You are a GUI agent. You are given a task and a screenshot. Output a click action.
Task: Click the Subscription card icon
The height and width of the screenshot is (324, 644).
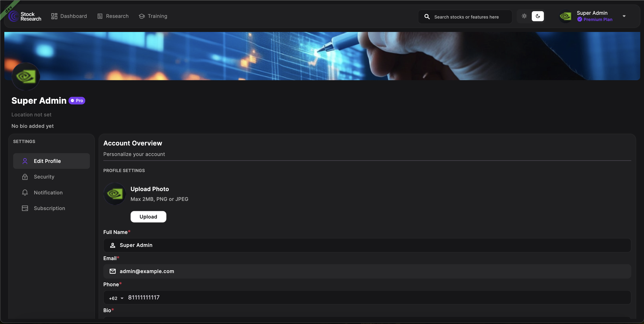tap(25, 208)
